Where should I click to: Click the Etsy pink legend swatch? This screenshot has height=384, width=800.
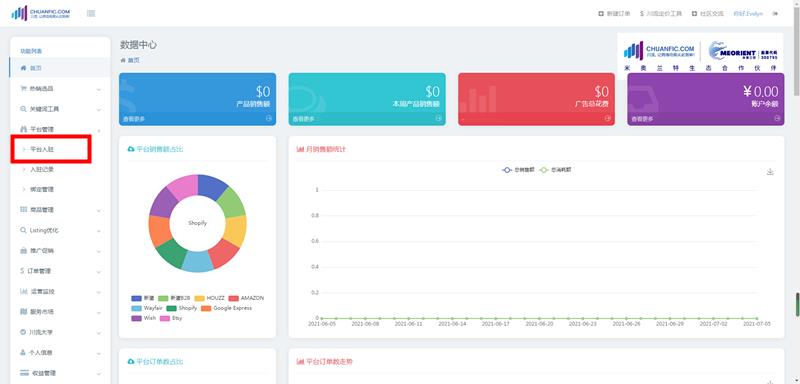[x=165, y=318]
